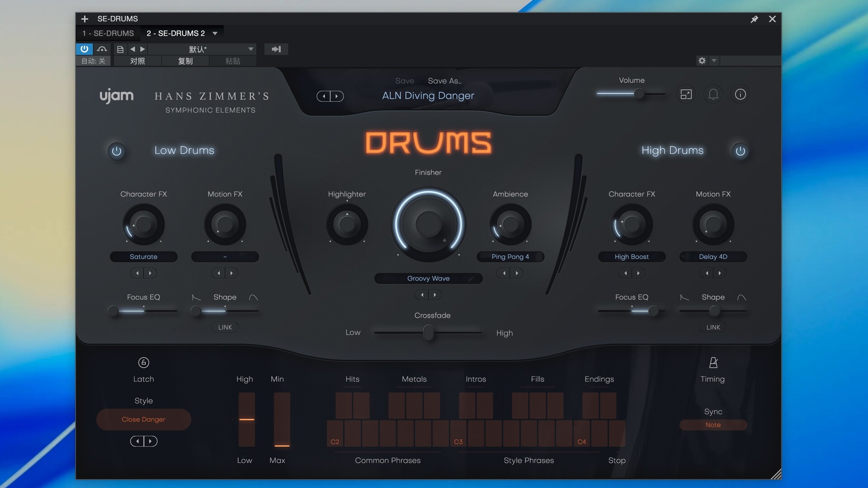Click next Style arrow under Close Danger
This screenshot has height=488, width=868.
pyautogui.click(x=151, y=441)
